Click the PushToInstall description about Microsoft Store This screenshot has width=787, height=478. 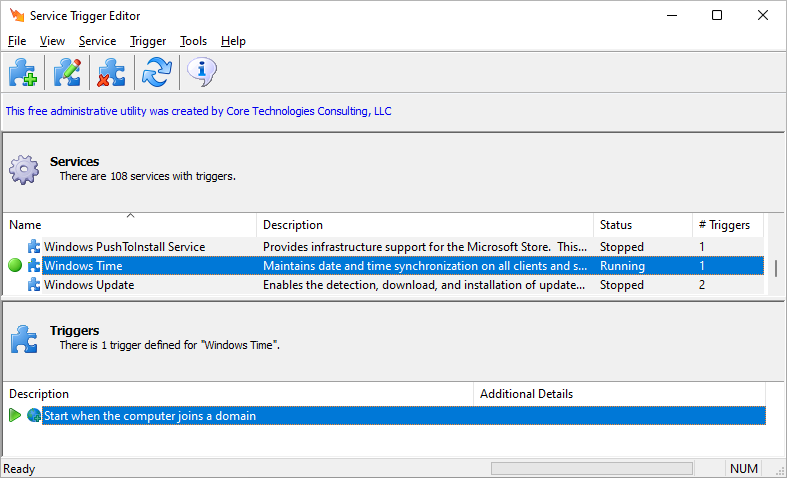click(x=425, y=247)
